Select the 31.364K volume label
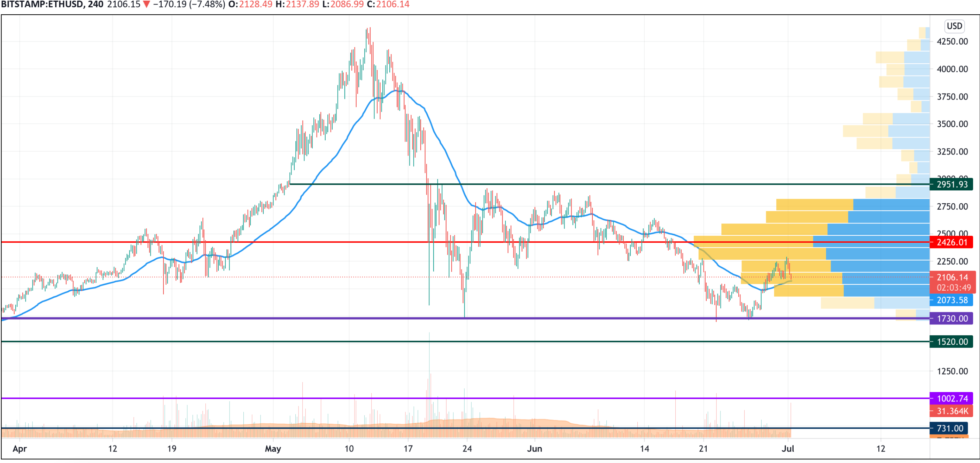Viewport: 980px width, 463px height. pos(951,411)
